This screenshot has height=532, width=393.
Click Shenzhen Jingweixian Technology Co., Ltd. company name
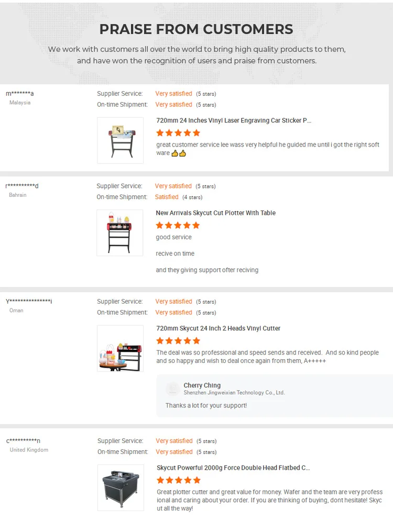(234, 393)
